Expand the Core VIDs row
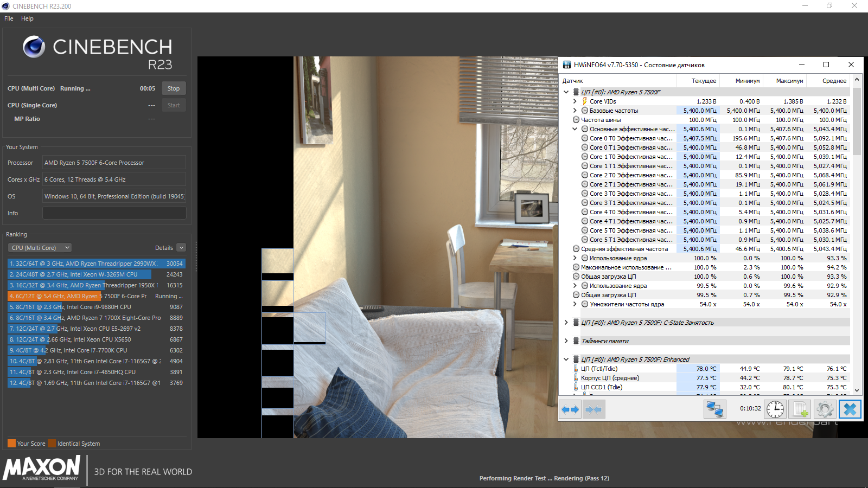 pyautogui.click(x=575, y=101)
